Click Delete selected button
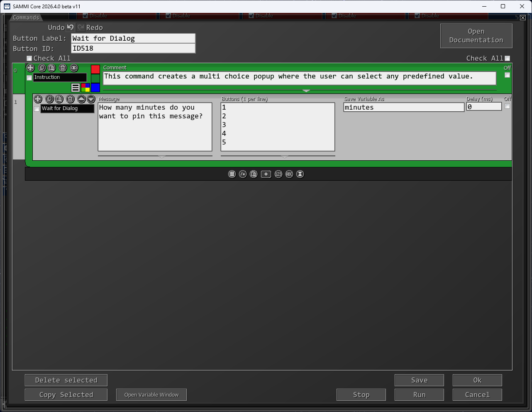 coord(66,380)
